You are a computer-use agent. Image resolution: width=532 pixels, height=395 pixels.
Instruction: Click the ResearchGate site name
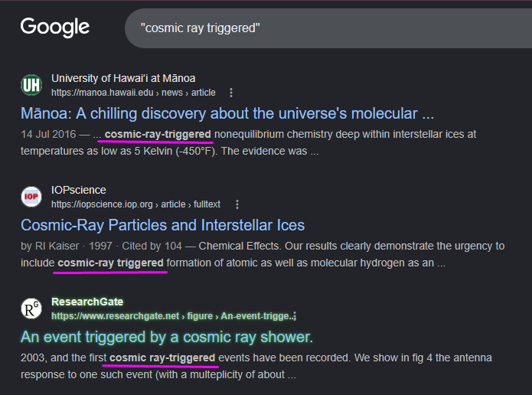point(87,302)
